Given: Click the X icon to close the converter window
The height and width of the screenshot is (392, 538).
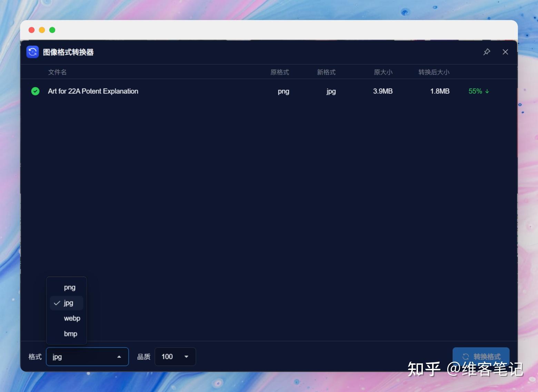Looking at the screenshot, I should tap(505, 52).
